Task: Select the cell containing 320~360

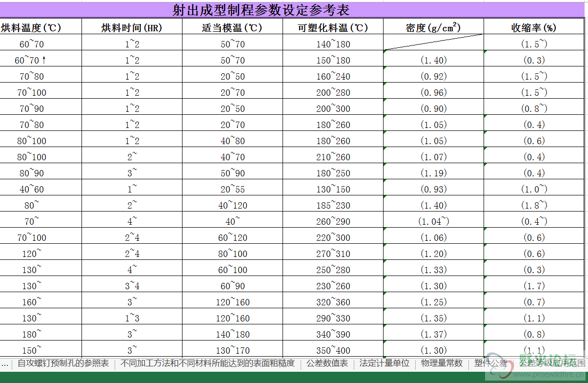Action: click(333, 300)
